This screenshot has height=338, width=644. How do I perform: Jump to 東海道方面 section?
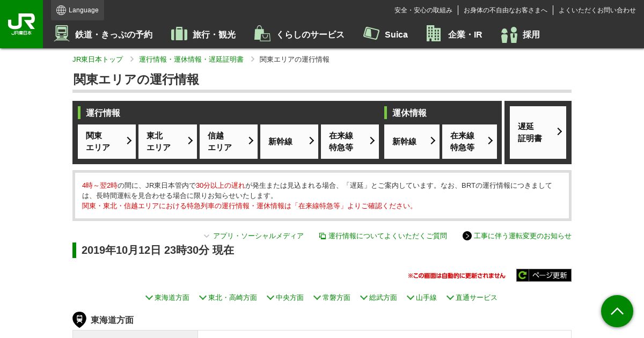tap(167, 298)
